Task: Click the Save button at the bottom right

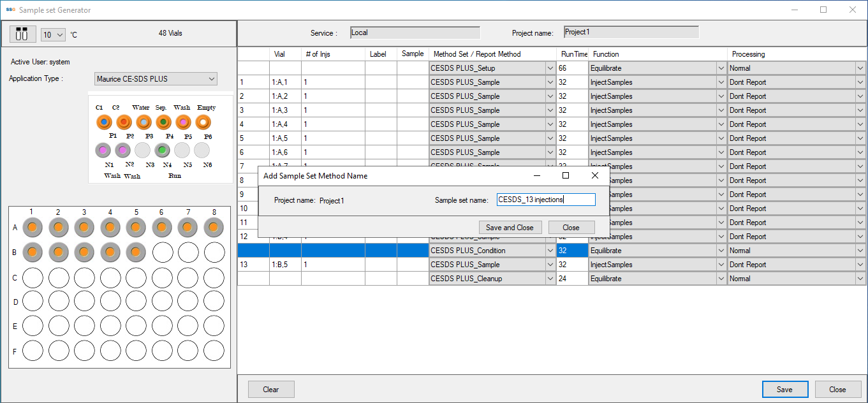Action: [x=784, y=390]
